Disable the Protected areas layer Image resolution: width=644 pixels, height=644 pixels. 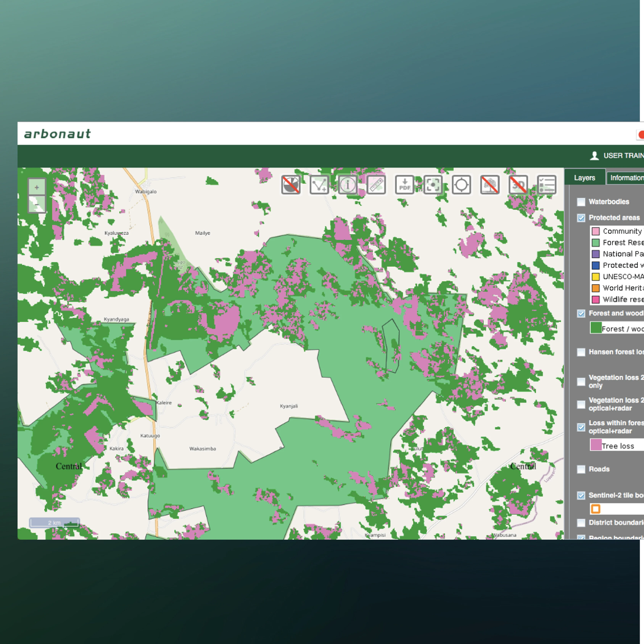point(581,218)
